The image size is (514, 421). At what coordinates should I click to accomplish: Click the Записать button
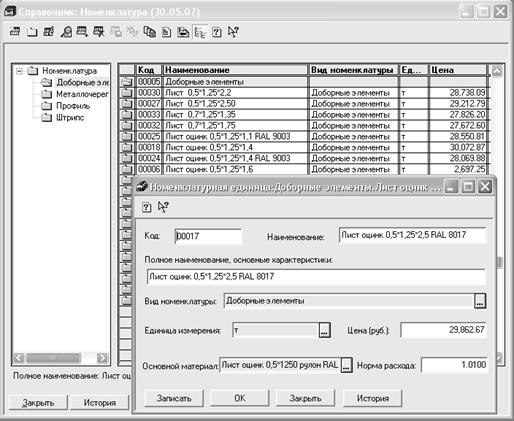(x=174, y=398)
